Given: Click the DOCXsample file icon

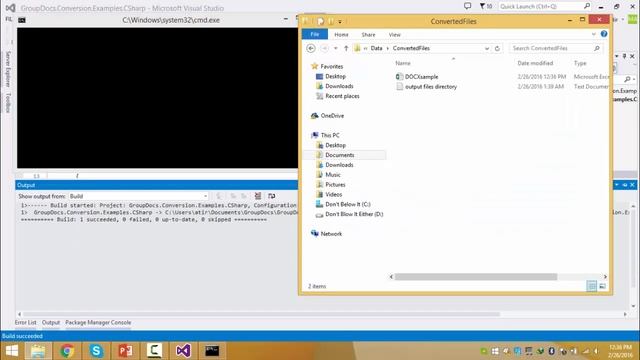Looking at the screenshot, I should click(400, 77).
